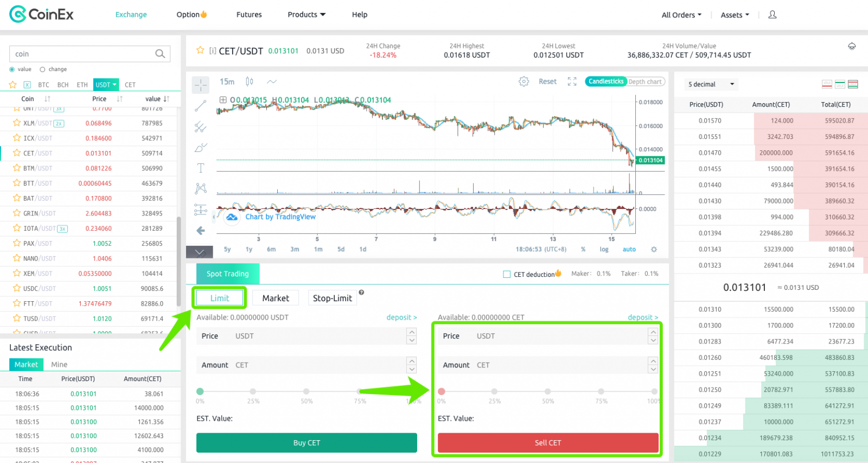Select the 'value' radio option
This screenshot has height=463, width=868.
12,69
